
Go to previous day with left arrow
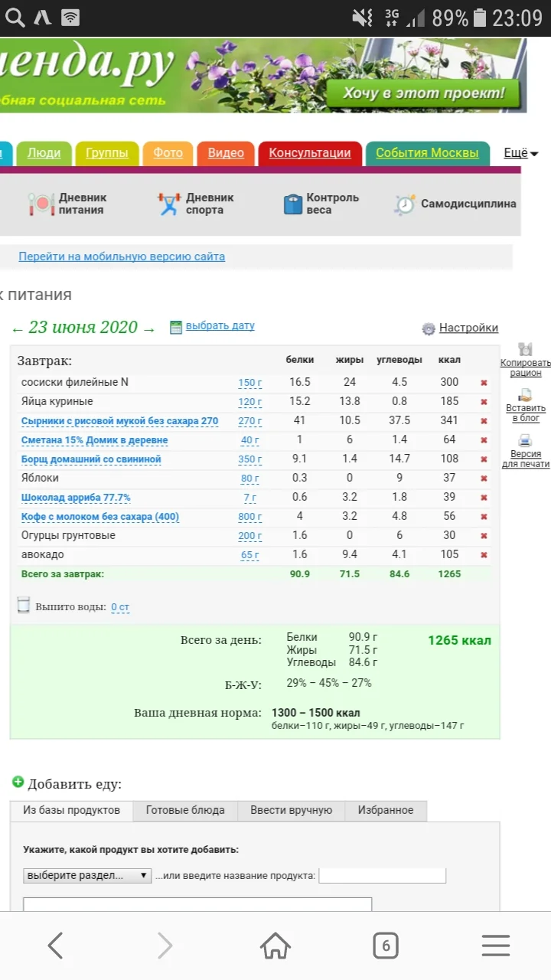18,329
